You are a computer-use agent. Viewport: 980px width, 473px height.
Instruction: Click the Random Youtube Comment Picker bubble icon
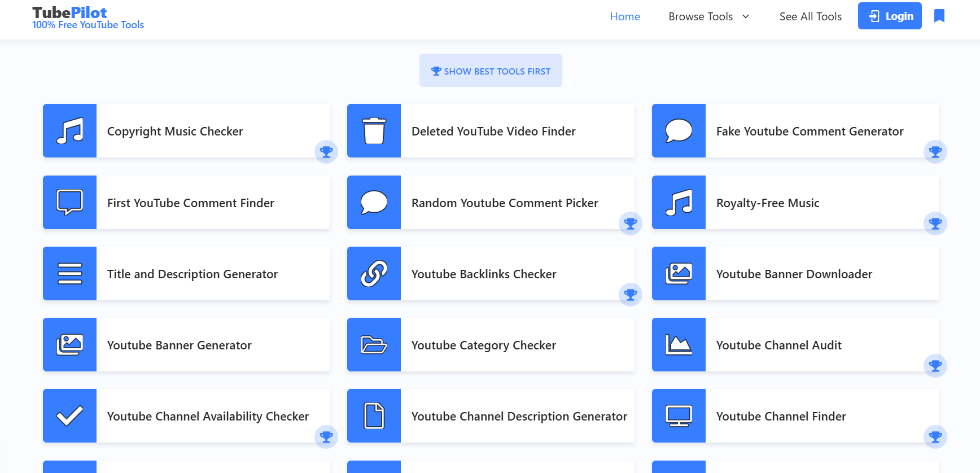pyautogui.click(x=374, y=202)
